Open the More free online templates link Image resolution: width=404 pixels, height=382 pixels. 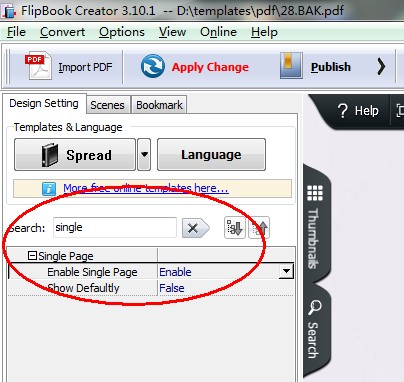(146, 188)
